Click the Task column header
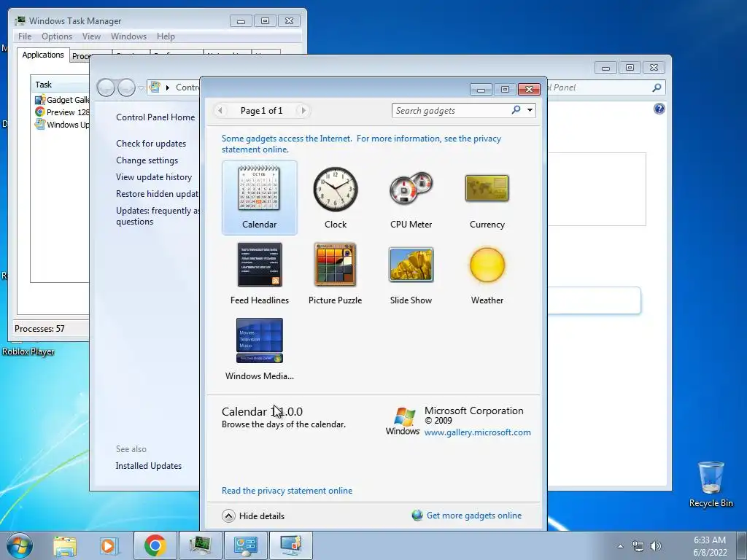Viewport: 747px width, 560px height. pos(60,85)
